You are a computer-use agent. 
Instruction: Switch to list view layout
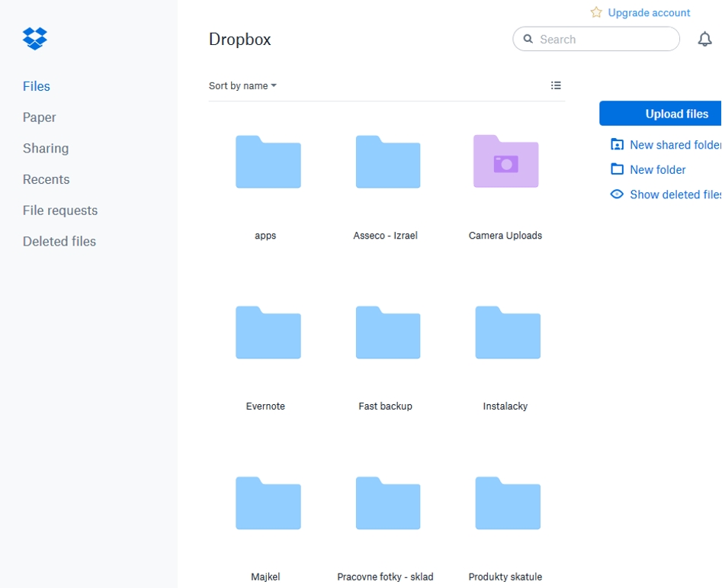556,85
